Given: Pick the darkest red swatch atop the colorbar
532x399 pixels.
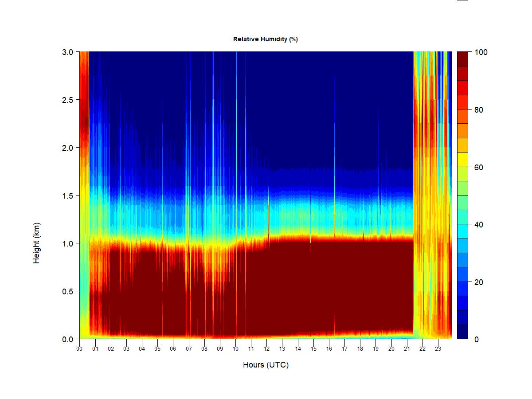Looking at the screenshot, I should coord(462,59).
